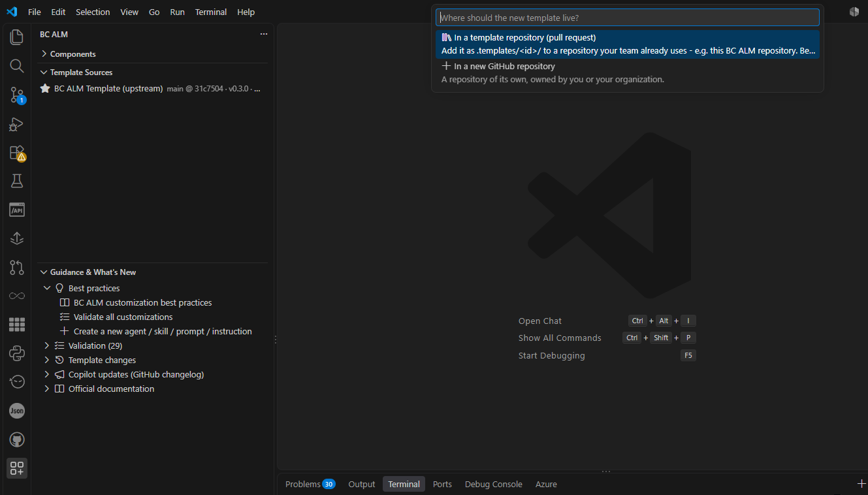Focus the template location input box
Image resolution: width=868 pixels, height=495 pixels.
click(x=627, y=18)
